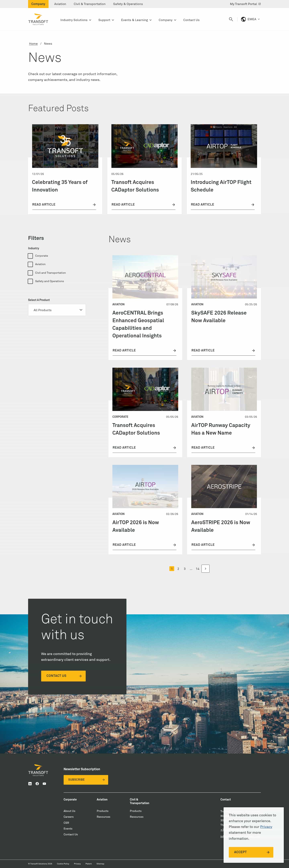The height and width of the screenshot is (868, 289).
Task: Tick Safety and Operations filter checkbox
Action: (30, 281)
